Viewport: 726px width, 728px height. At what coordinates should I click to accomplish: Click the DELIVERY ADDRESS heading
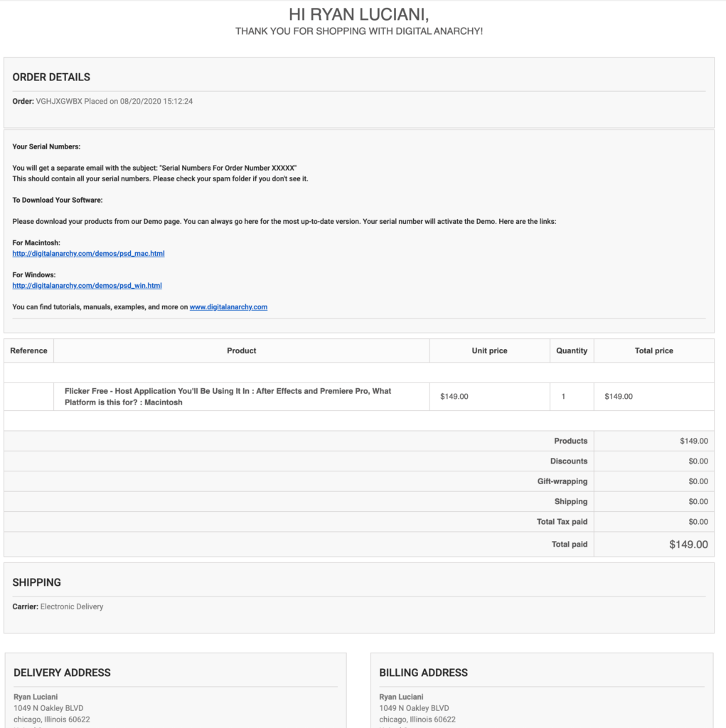[62, 673]
